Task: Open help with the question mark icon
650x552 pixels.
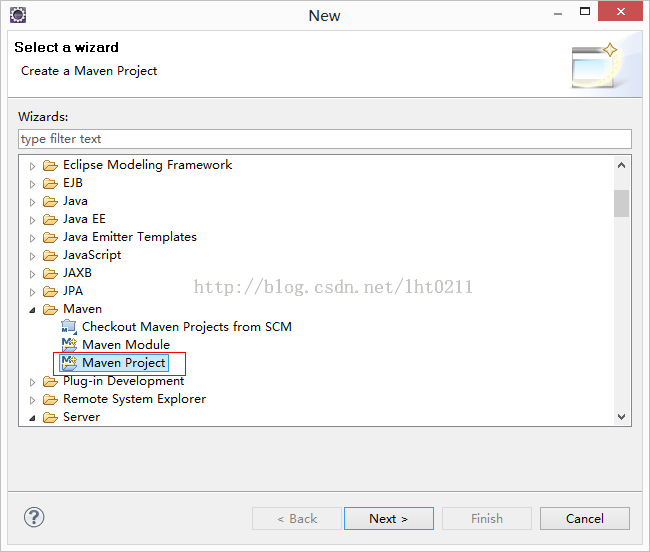Action: [x=34, y=517]
